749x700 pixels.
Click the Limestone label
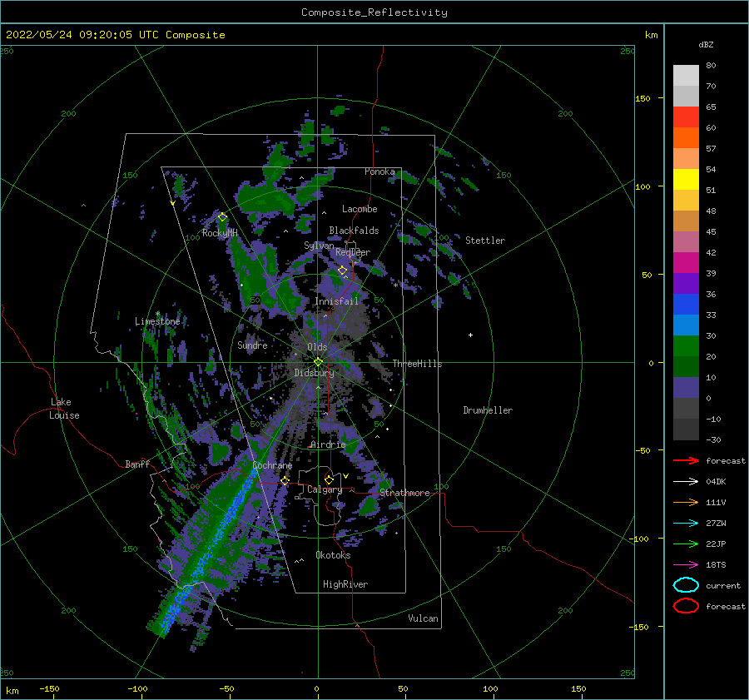(x=157, y=321)
